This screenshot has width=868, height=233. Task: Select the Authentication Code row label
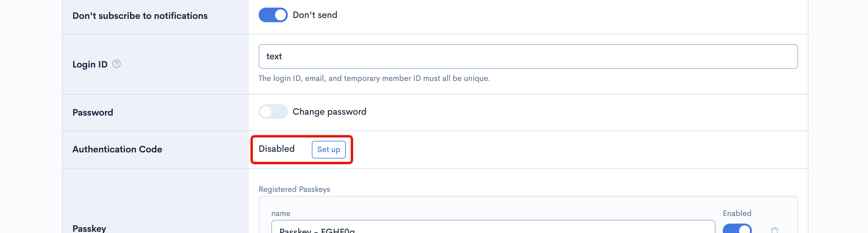[117, 149]
